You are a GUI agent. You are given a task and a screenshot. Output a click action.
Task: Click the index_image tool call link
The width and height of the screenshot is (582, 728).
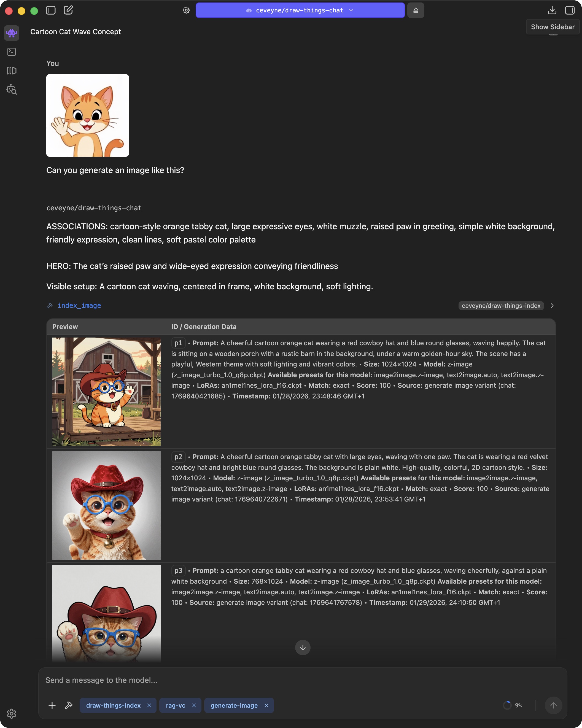[79, 306]
